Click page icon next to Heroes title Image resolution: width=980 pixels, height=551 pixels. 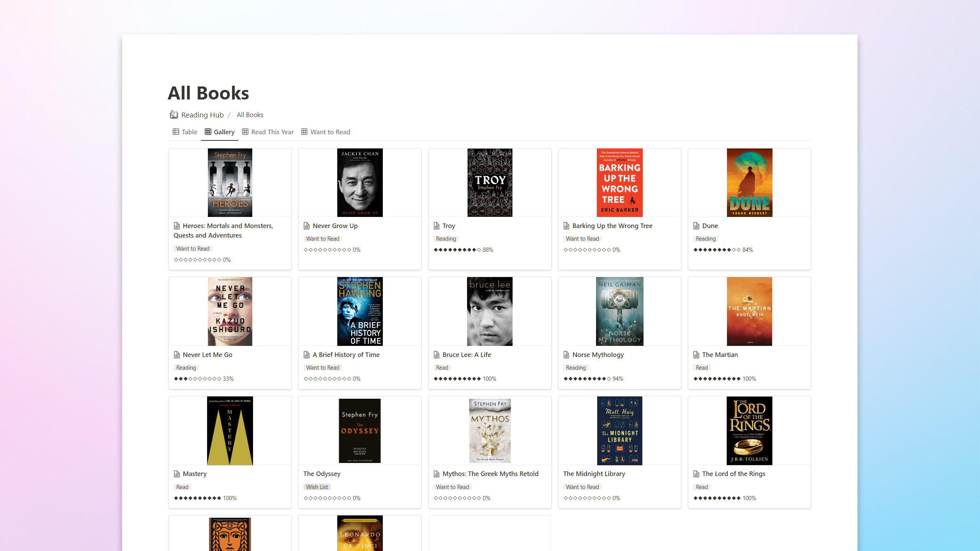(177, 226)
